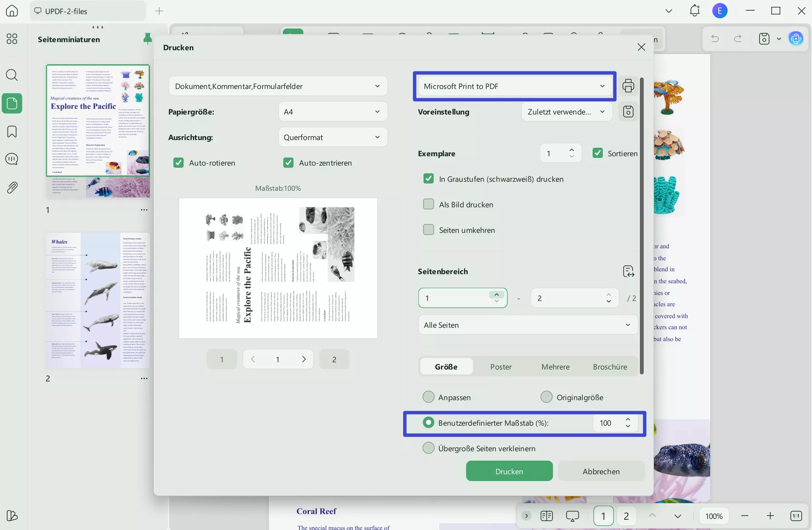Viewport: 812px width, 530px height.
Task: Click the save icon in top toolbar
Action: [765, 39]
